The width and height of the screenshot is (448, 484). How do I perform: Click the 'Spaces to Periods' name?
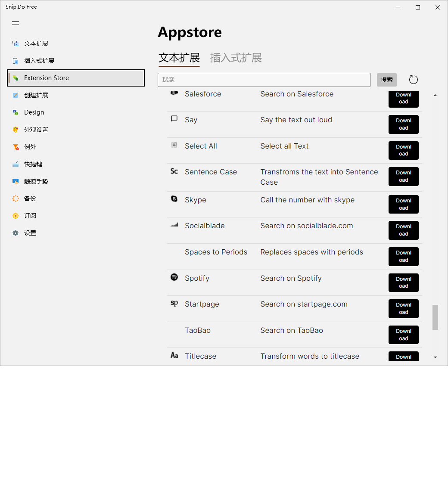click(x=216, y=252)
